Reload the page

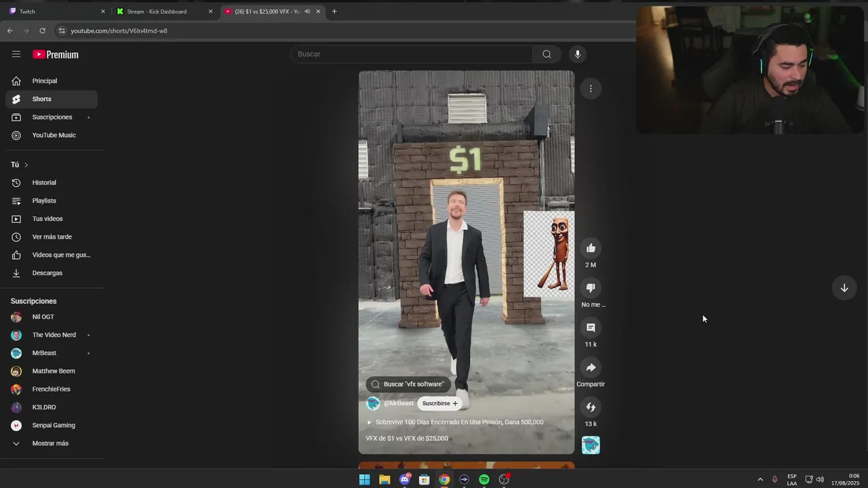click(x=42, y=30)
